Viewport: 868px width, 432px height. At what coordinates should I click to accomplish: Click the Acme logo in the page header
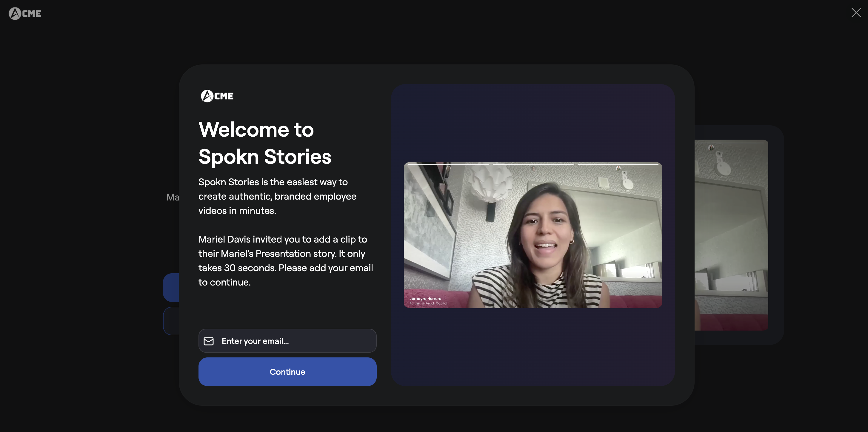pyautogui.click(x=25, y=13)
